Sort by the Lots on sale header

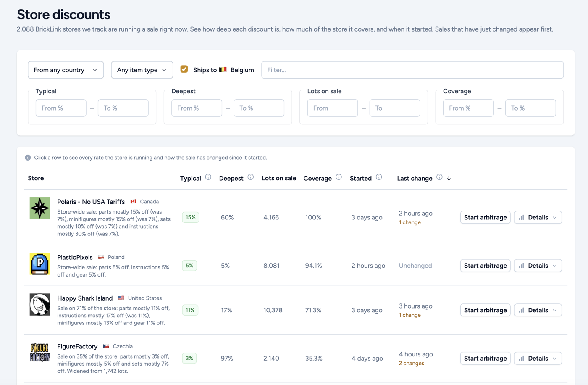[279, 178]
